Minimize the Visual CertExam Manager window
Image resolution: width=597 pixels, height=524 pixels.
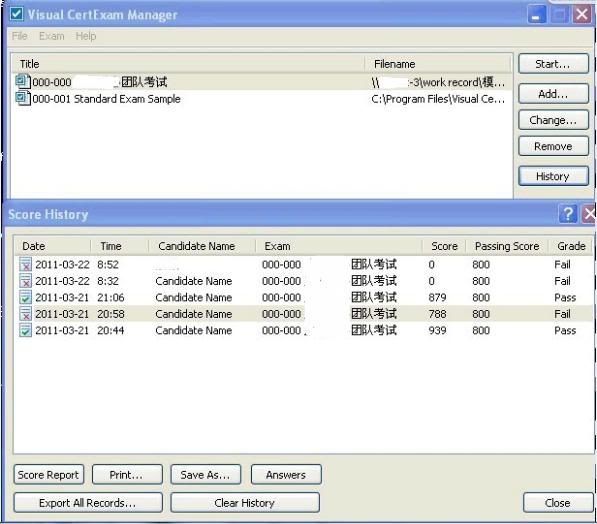point(536,15)
